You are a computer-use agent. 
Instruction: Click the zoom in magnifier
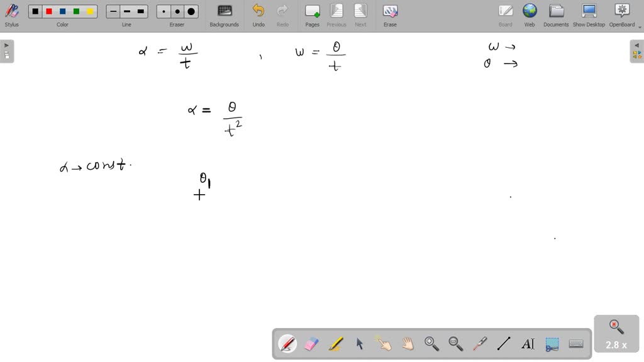(431, 344)
